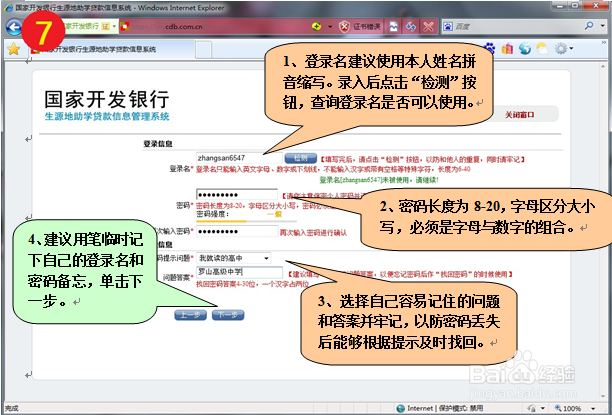Click the vertical scrollbar up arrow
612x415 pixels.
[603, 66]
